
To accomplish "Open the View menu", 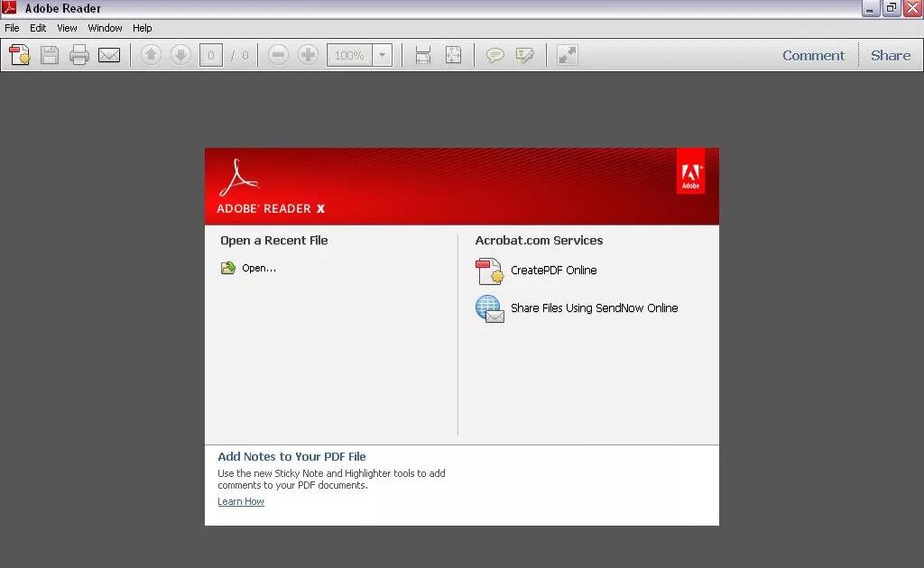I will click(x=67, y=28).
